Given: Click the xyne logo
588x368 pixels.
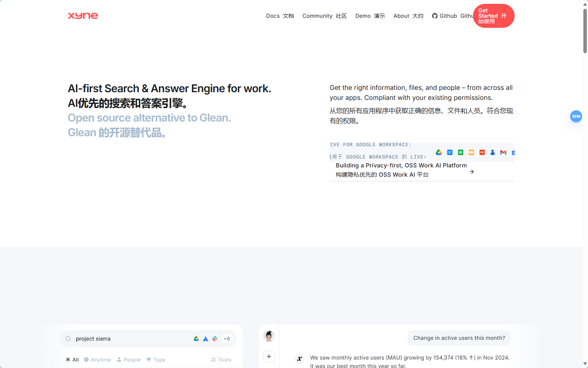Looking at the screenshot, I should [x=83, y=16].
